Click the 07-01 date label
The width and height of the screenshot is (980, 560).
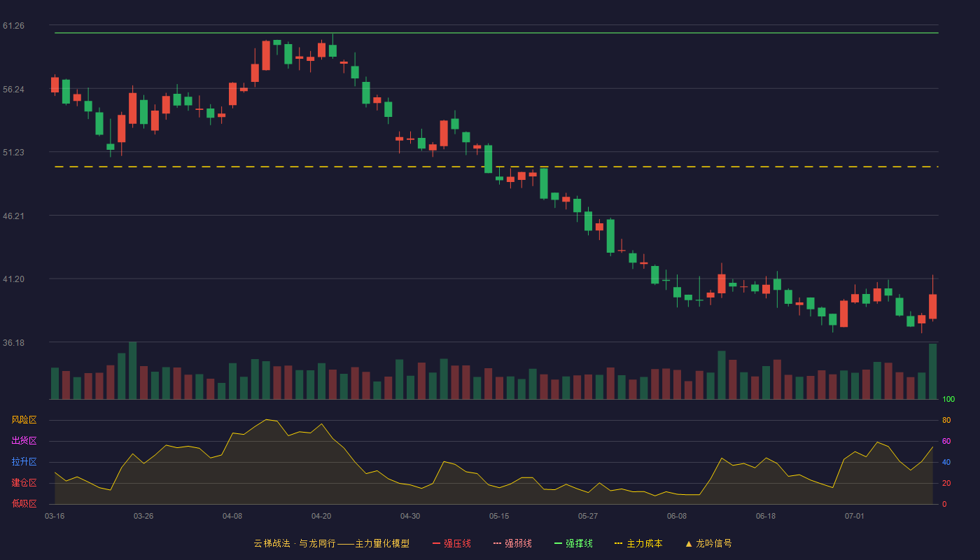(855, 516)
